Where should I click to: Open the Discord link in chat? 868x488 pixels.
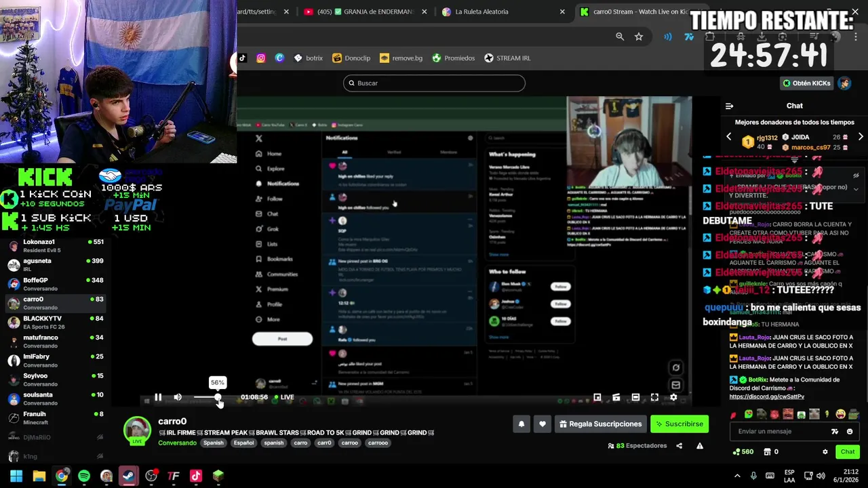tap(766, 396)
